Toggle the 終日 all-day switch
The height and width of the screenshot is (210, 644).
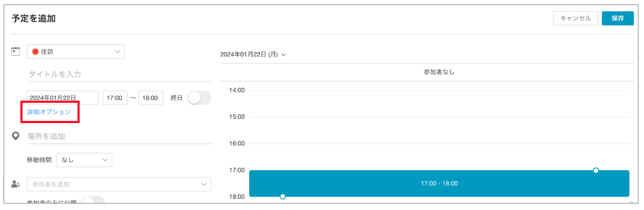[199, 98]
